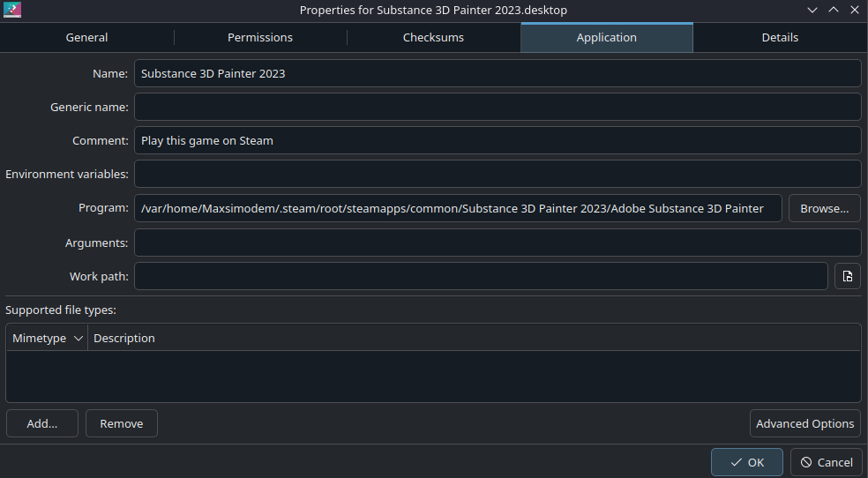The height and width of the screenshot is (478, 868).
Task: Open Advanced Options
Action: click(x=804, y=423)
